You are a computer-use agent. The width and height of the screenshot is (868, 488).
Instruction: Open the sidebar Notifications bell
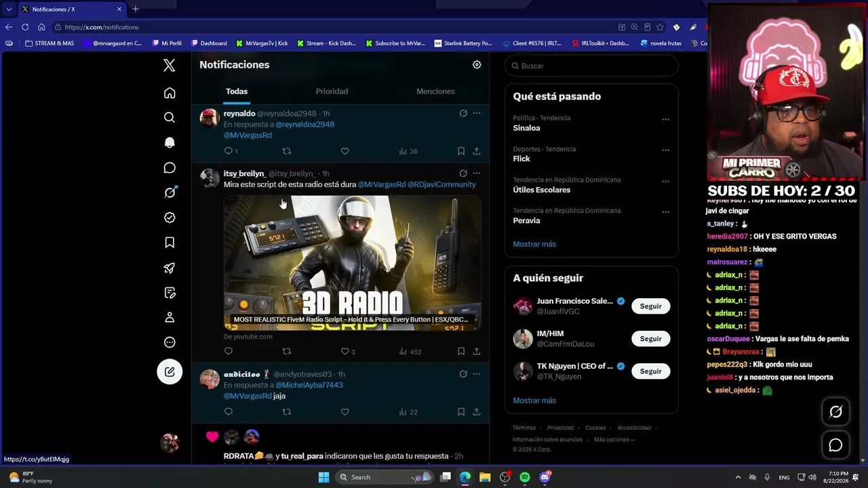coord(170,142)
